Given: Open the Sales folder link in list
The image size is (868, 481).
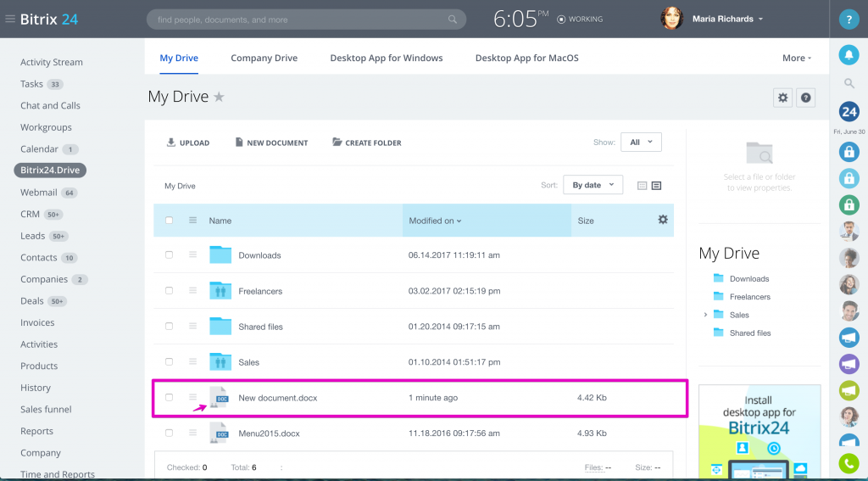Looking at the screenshot, I should coord(248,362).
